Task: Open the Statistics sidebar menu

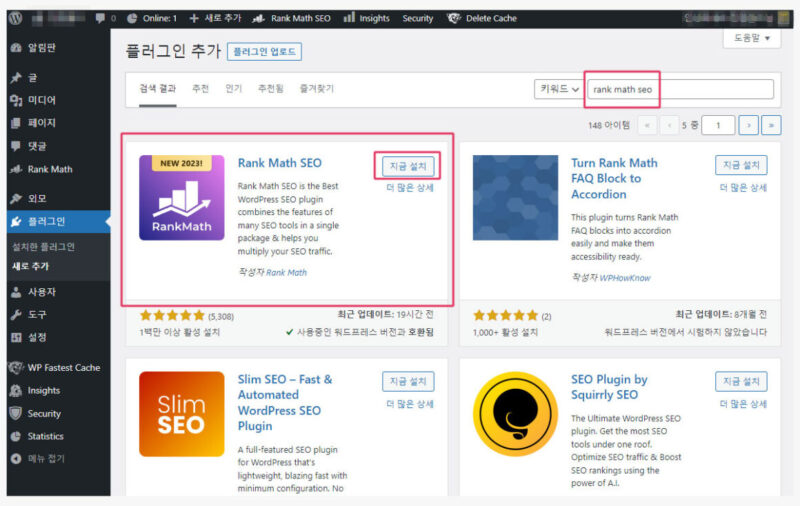Action: (45, 436)
